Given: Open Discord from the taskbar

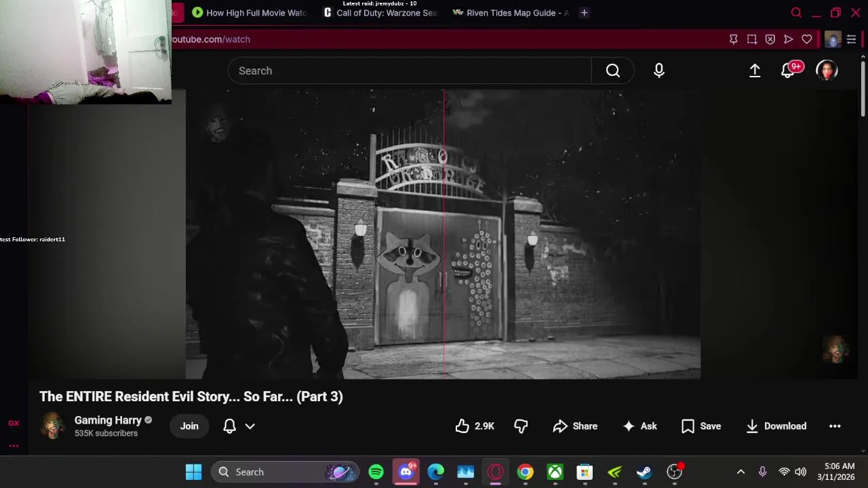Looking at the screenshot, I should pyautogui.click(x=406, y=472).
